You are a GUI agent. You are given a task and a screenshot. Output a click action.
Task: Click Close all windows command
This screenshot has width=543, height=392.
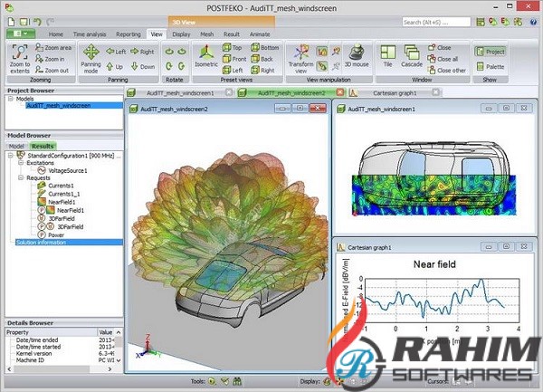[x=443, y=59]
